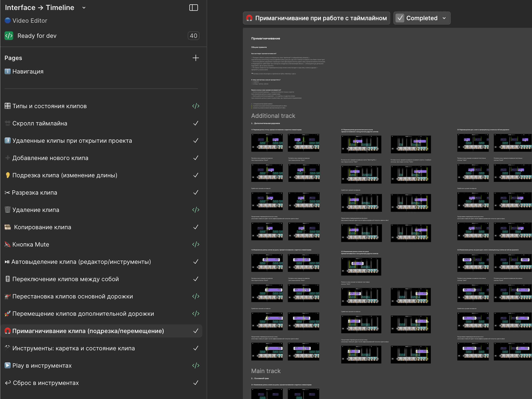This screenshot has height=399, width=532.
Task: Open the Ready for dev count badge 40
Action: (193, 36)
